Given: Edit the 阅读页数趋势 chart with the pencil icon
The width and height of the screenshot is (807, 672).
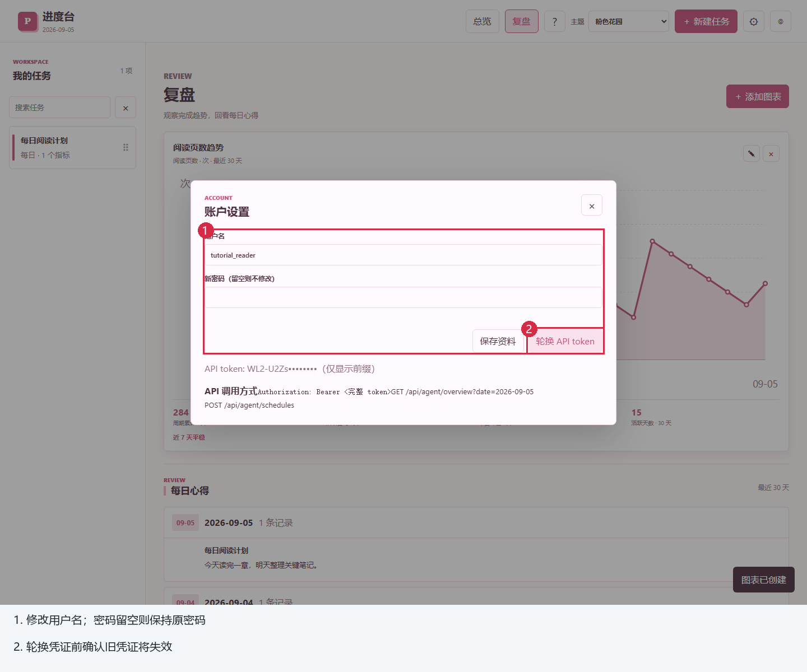Looking at the screenshot, I should 752,154.
